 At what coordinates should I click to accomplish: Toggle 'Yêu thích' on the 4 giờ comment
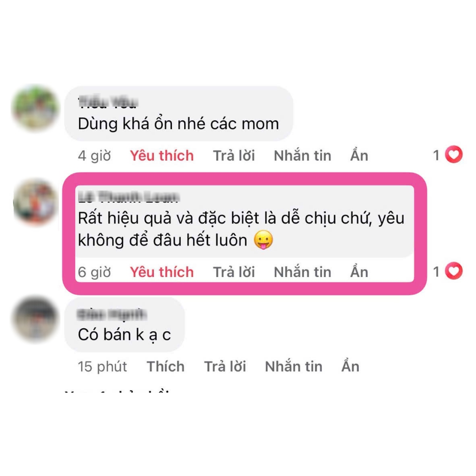(x=162, y=156)
